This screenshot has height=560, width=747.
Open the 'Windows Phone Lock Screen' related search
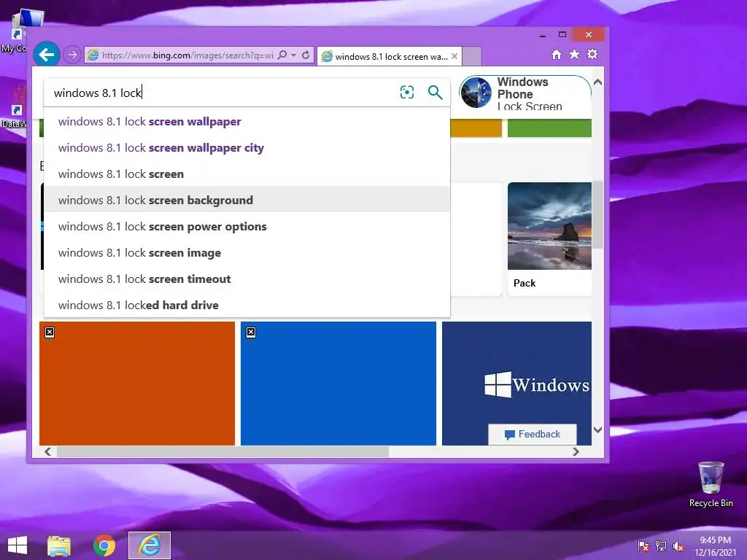point(525,93)
